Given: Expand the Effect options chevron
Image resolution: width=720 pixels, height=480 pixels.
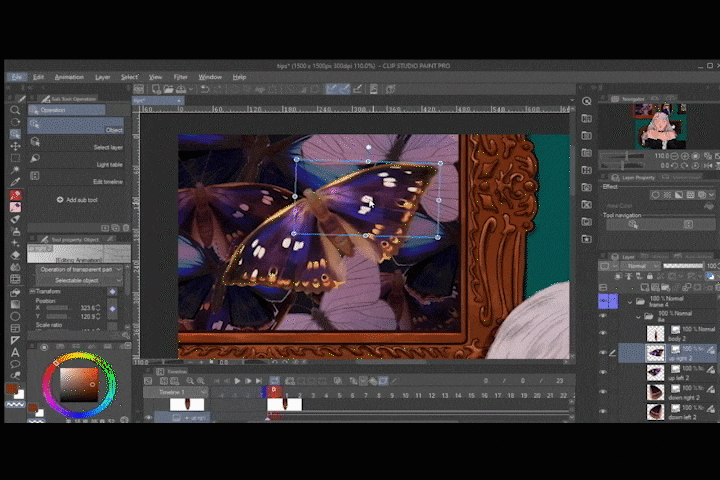Looking at the screenshot, I should pyautogui.click(x=711, y=195).
